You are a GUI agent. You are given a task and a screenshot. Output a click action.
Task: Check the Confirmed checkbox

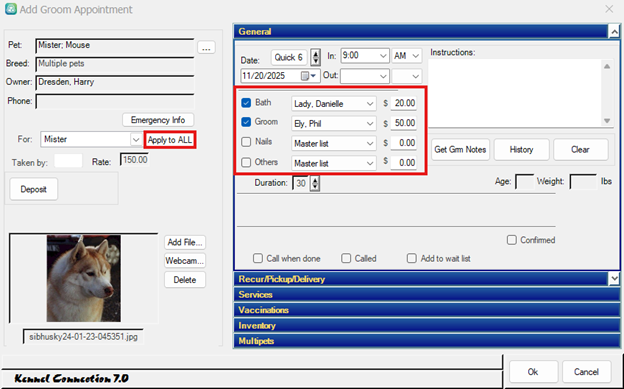click(x=512, y=240)
